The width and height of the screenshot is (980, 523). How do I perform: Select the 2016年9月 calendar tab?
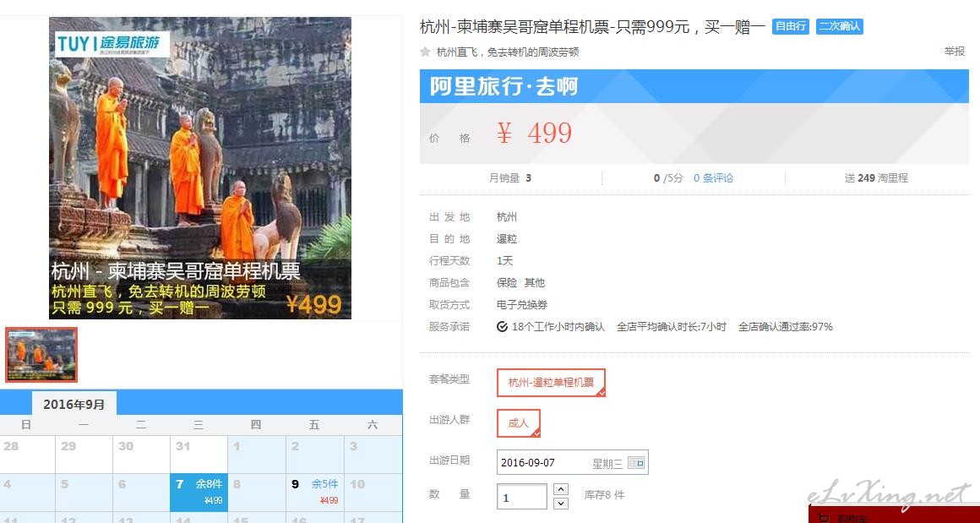coord(73,404)
